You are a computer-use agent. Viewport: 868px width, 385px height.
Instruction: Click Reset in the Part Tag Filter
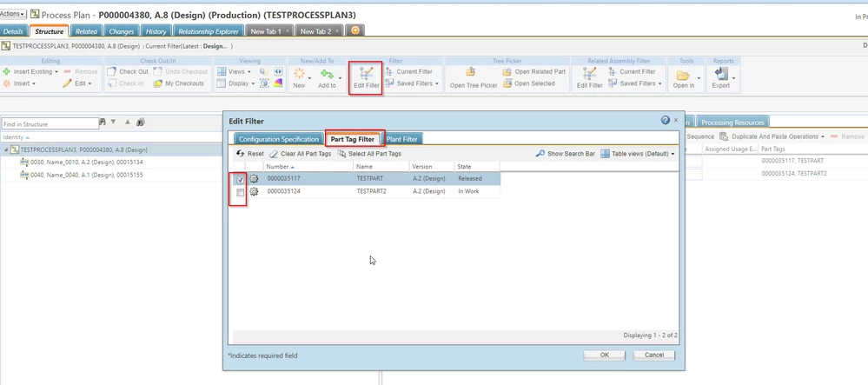[250, 154]
